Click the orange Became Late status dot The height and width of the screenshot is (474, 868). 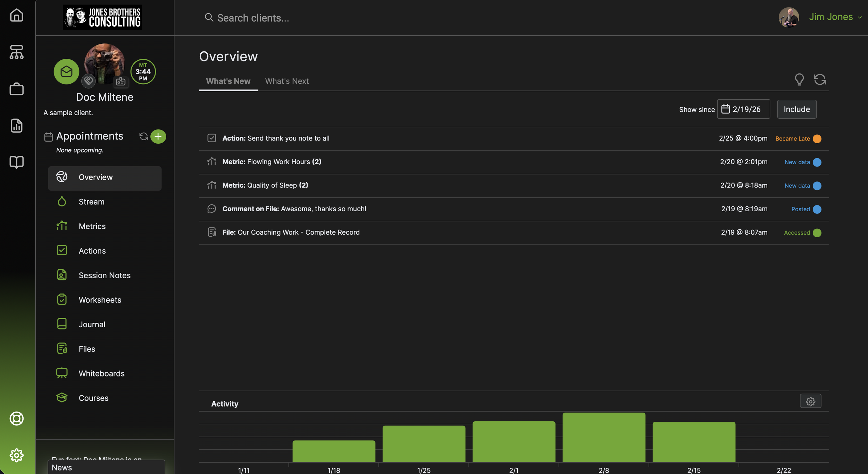[x=817, y=139]
